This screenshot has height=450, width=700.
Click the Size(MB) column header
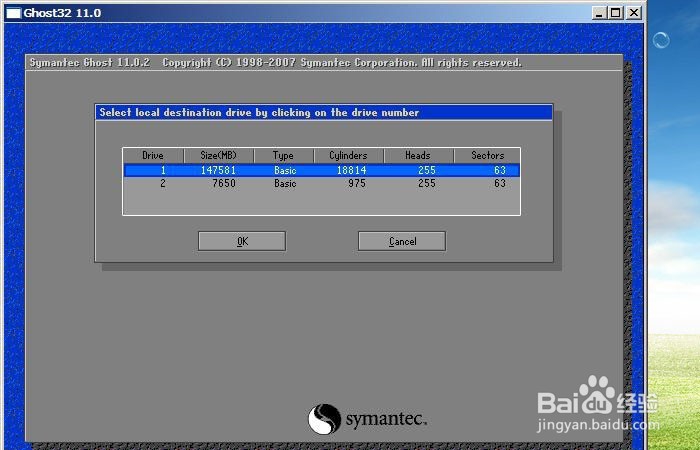coord(219,155)
